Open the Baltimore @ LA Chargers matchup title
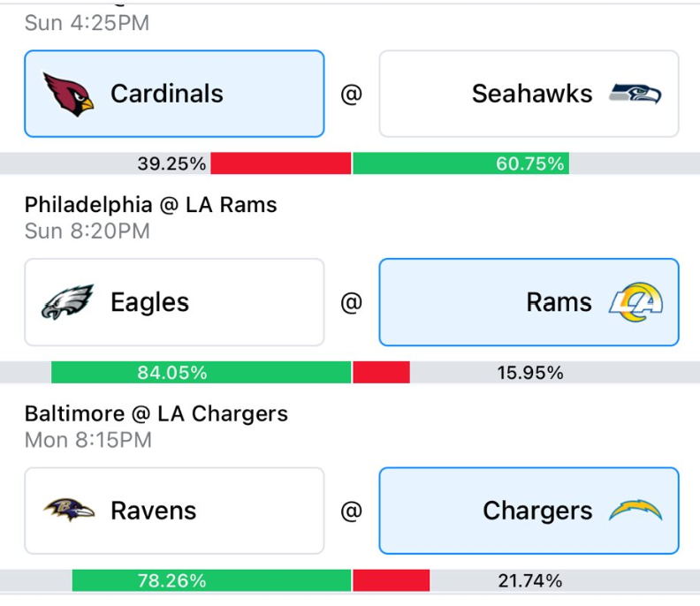700x606 pixels. 156,413
